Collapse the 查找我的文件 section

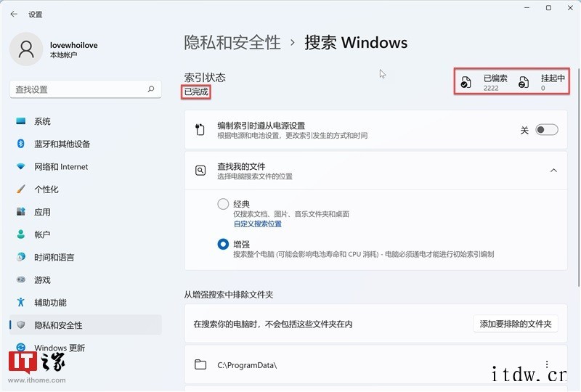(553, 171)
